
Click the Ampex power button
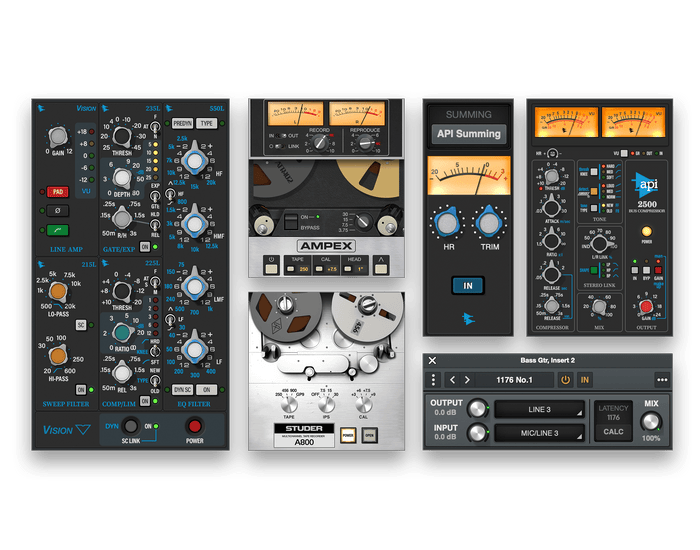(x=271, y=269)
